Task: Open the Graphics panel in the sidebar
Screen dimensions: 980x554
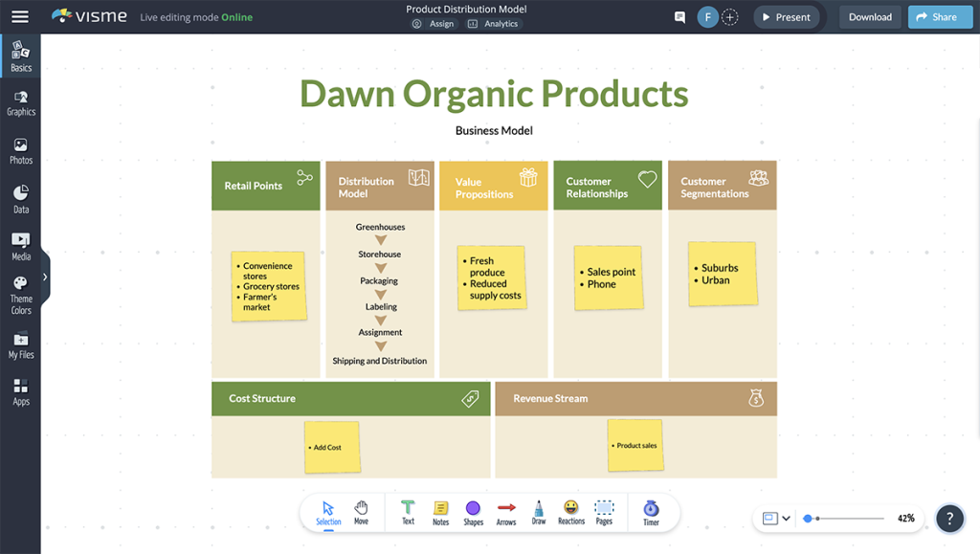Action: tap(20, 104)
